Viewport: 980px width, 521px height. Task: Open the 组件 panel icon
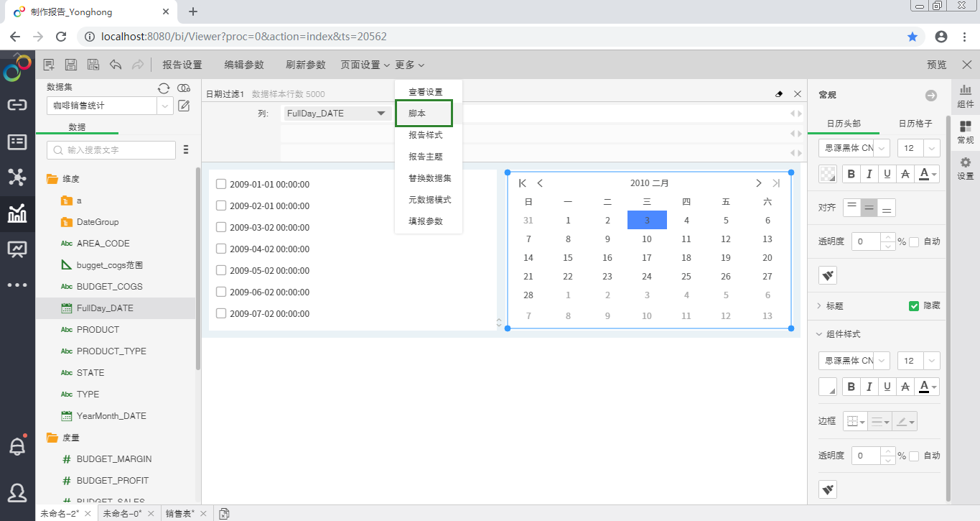coord(966,94)
